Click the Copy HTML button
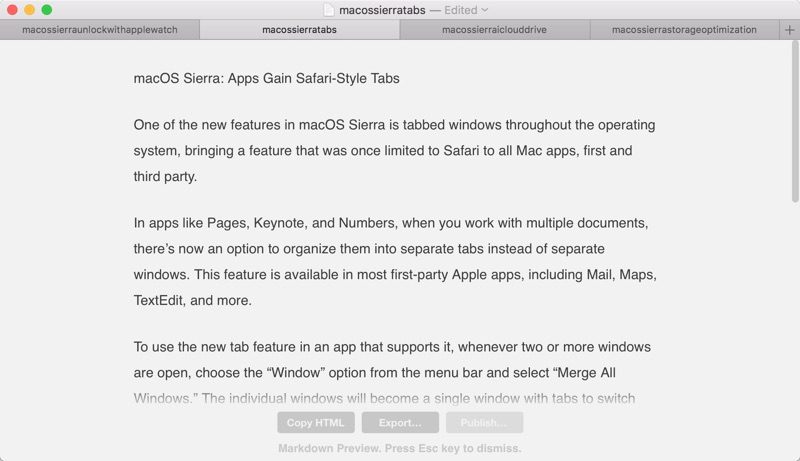 click(315, 423)
